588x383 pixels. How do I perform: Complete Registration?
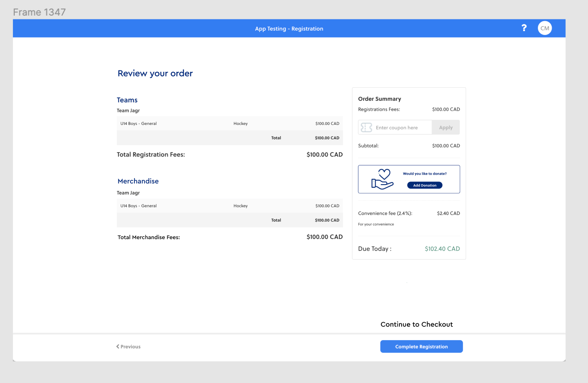(422, 347)
